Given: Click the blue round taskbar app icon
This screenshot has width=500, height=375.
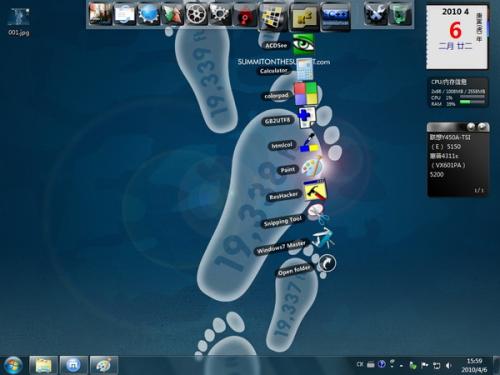Looking at the screenshot, I should pyautogui.click(x=74, y=365).
